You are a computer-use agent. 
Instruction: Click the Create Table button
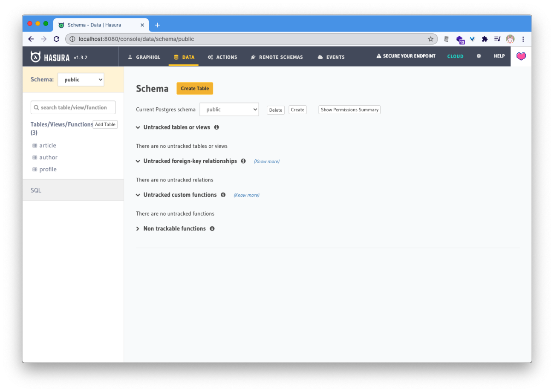pyautogui.click(x=195, y=89)
